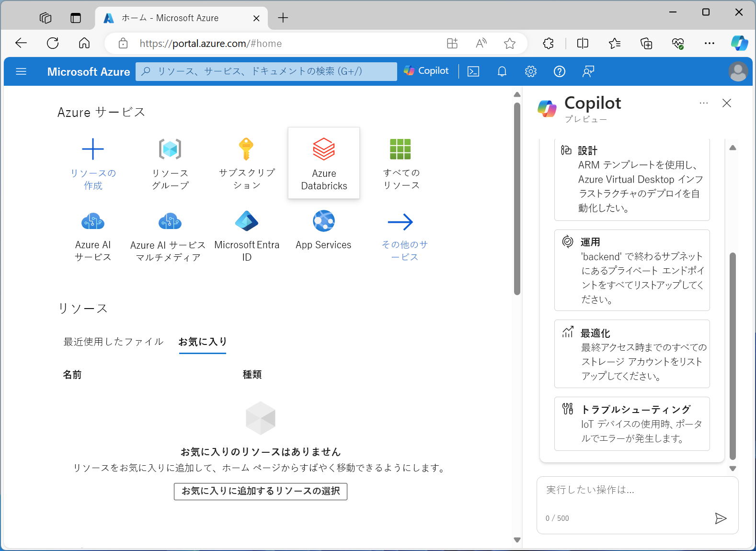This screenshot has height=551, width=756.
Task: Click the 種類 column header
Action: click(252, 375)
